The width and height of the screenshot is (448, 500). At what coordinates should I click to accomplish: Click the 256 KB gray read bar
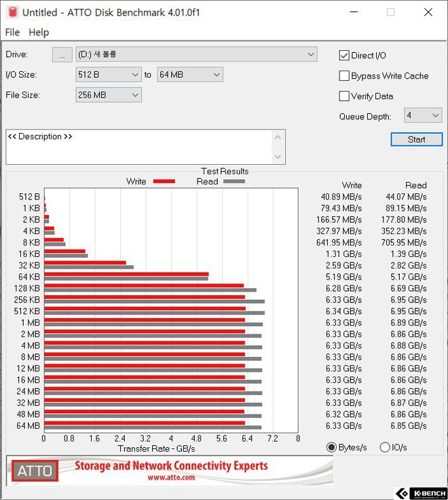155,301
